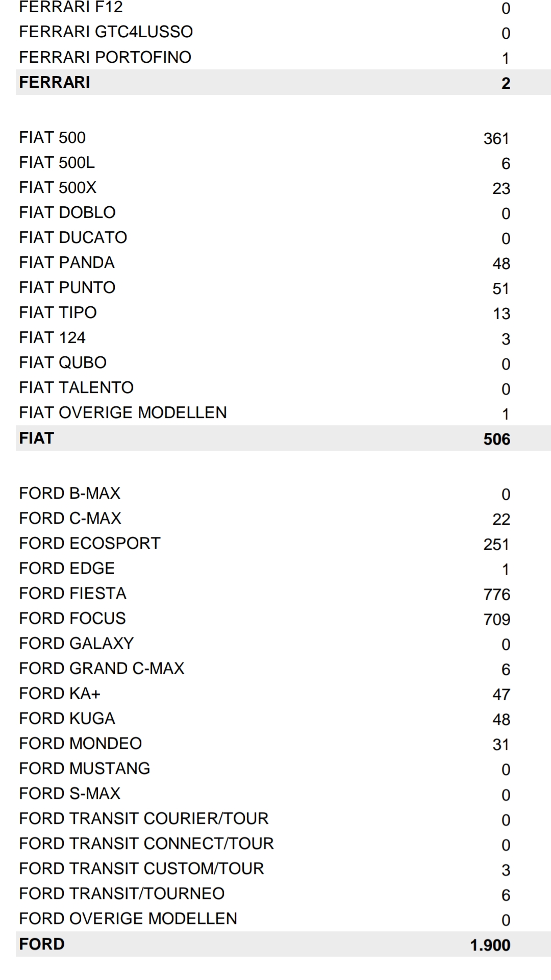
Task: Click the FORD TRANSIT CUSTOM/TOUR label
Action: point(142,868)
